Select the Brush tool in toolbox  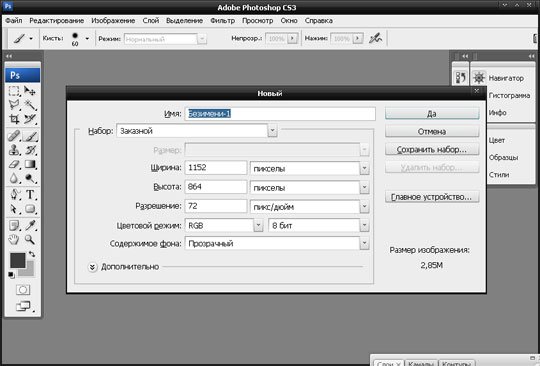point(30,136)
